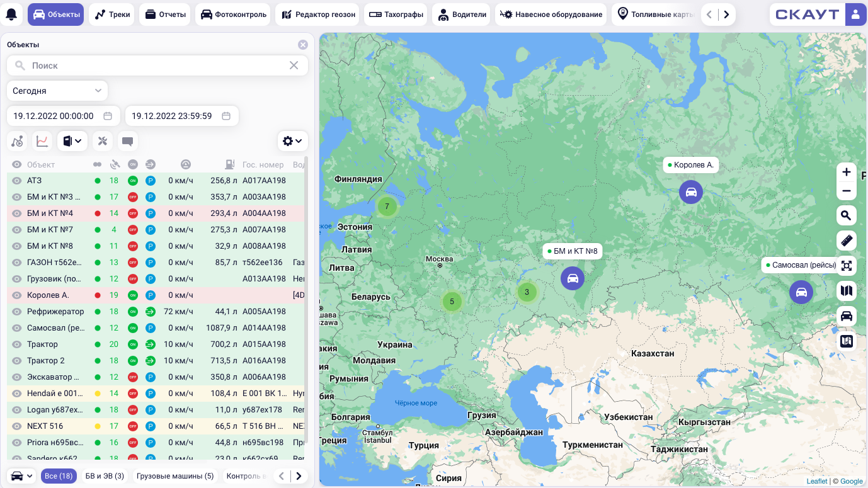Click the wrench and screwdriver maintenance icon

(103, 141)
